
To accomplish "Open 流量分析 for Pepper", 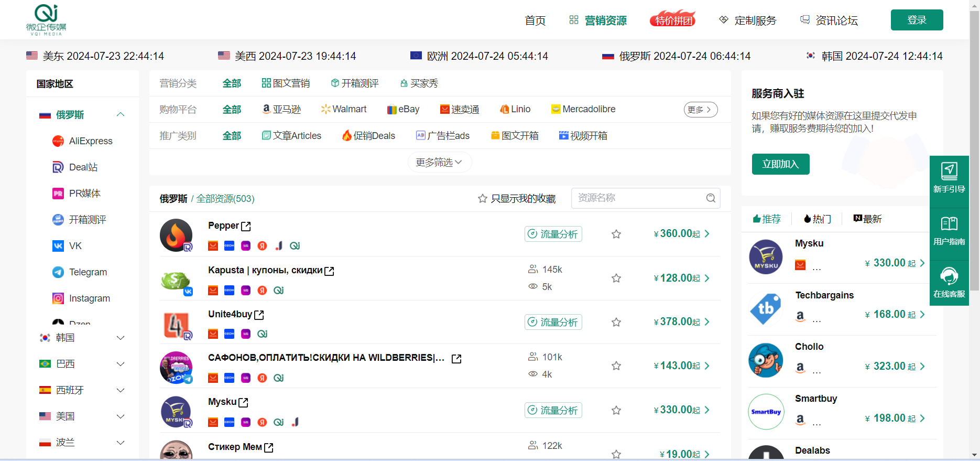I will [x=553, y=234].
